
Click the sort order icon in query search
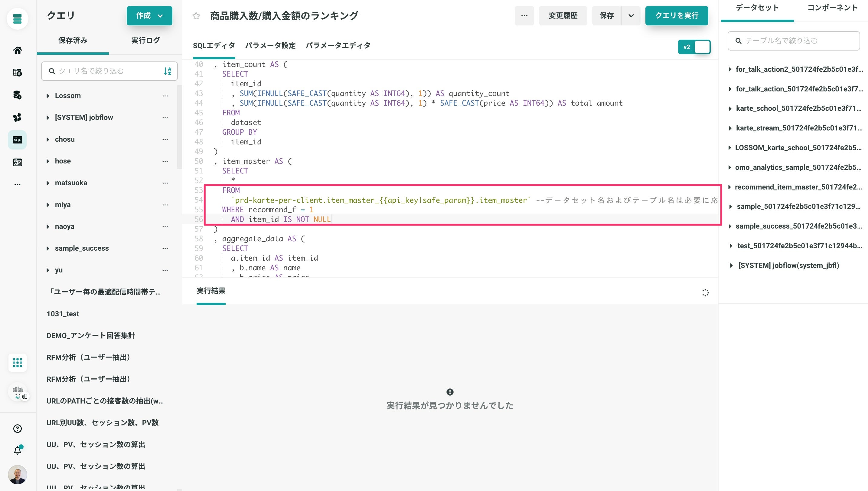[168, 71]
